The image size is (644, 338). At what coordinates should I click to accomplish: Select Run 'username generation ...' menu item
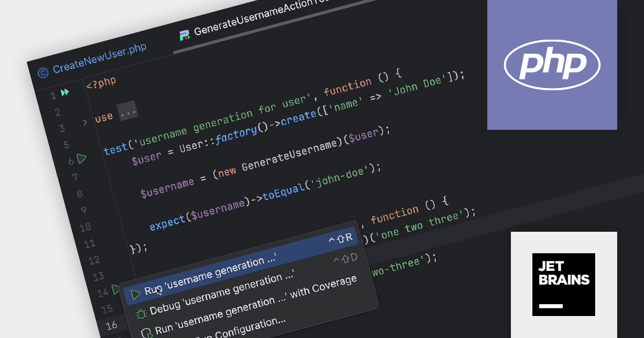[210, 276]
